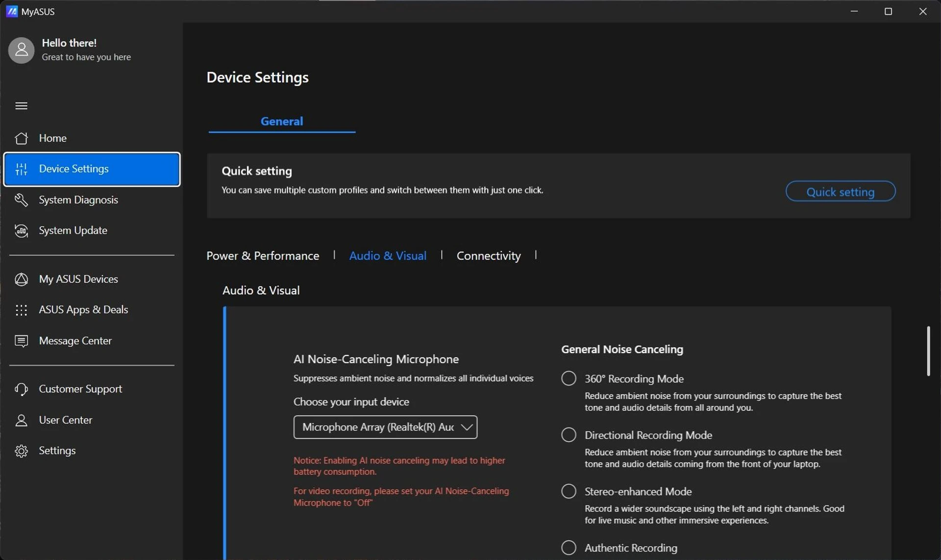
Task: Switch to Connectivity section
Action: pyautogui.click(x=489, y=256)
